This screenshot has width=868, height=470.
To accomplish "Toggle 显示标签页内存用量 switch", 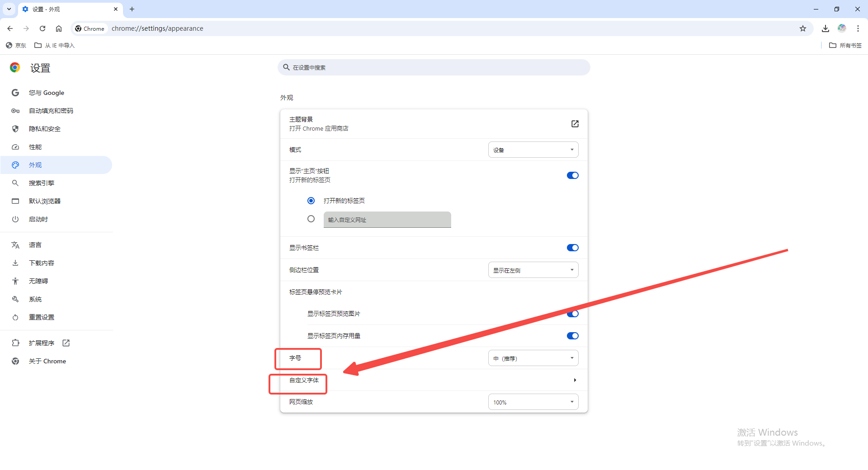I will pyautogui.click(x=573, y=336).
